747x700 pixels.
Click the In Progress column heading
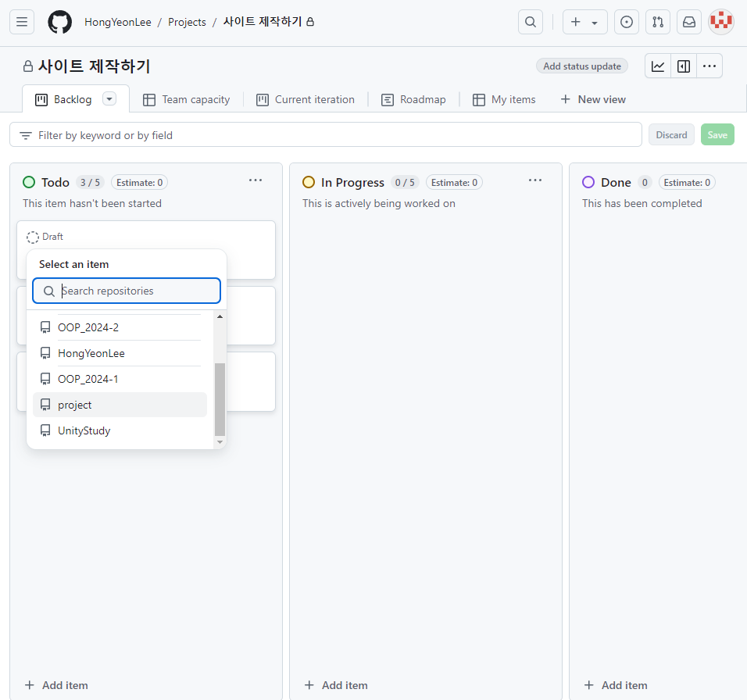(352, 182)
